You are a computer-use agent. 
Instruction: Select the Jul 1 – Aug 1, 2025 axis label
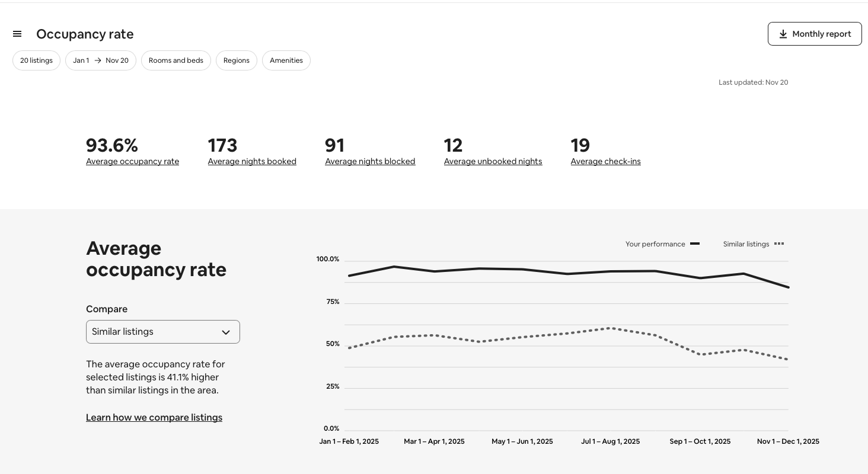[x=611, y=441]
